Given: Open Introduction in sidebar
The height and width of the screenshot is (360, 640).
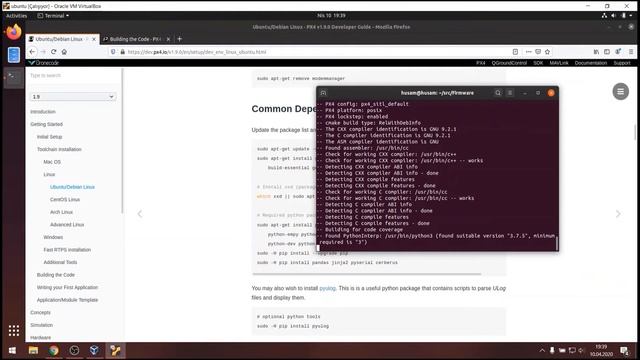Looking at the screenshot, I should pos(43,112).
